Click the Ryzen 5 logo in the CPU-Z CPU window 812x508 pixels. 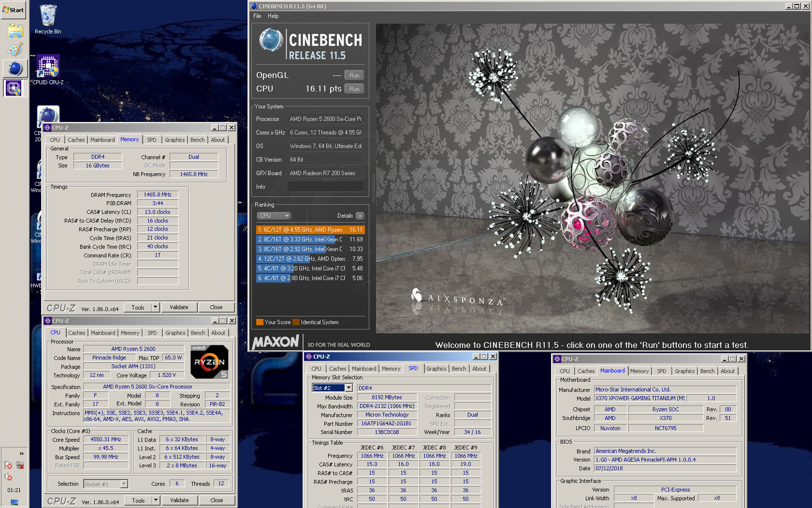pos(209,361)
